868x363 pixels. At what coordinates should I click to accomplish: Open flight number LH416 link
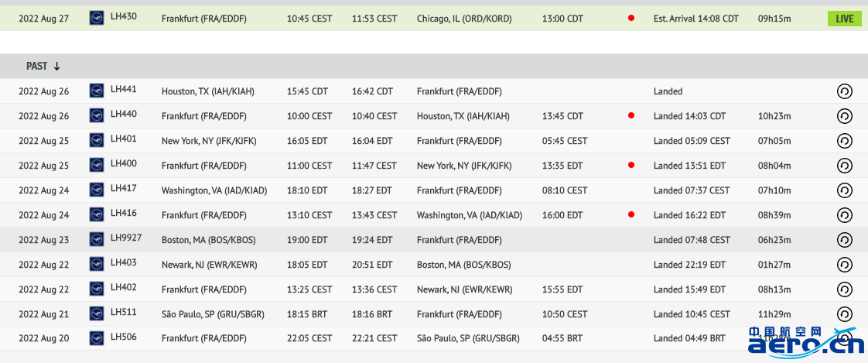tap(124, 213)
